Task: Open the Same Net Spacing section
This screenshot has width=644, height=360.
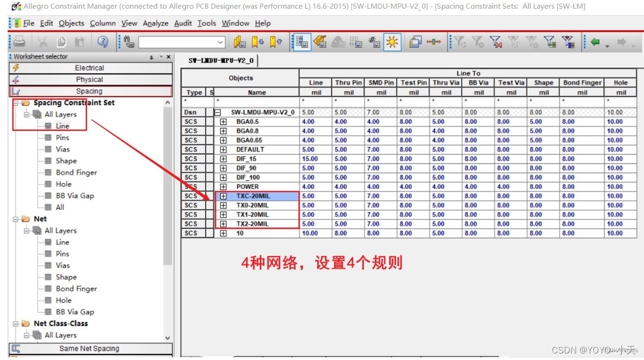Action: (x=90, y=348)
